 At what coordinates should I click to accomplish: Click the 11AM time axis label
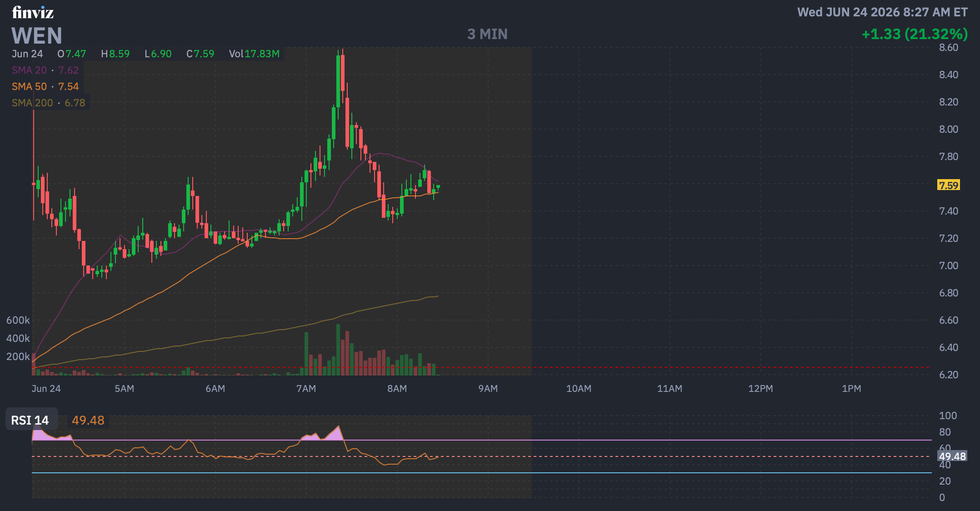point(670,389)
